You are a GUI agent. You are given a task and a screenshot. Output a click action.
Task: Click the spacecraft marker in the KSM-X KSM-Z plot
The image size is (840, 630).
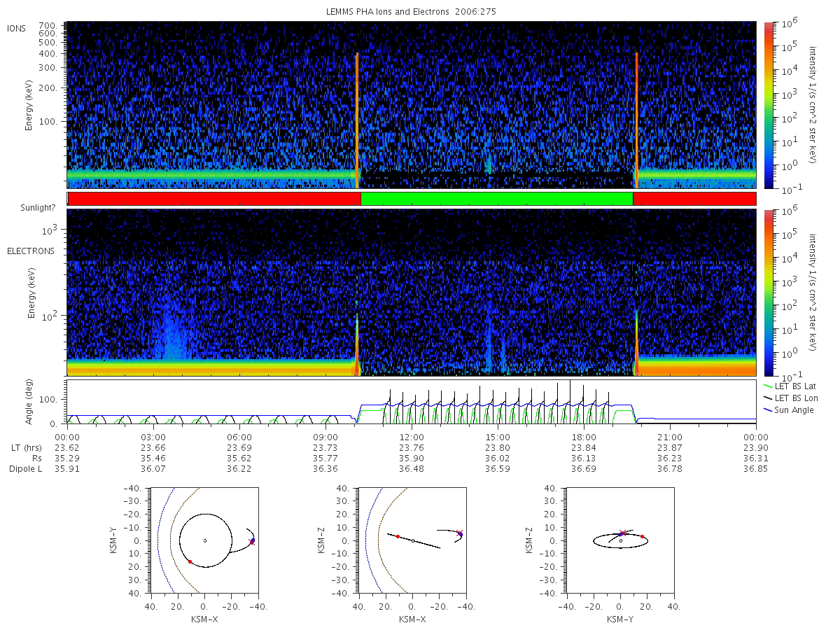[x=460, y=533]
